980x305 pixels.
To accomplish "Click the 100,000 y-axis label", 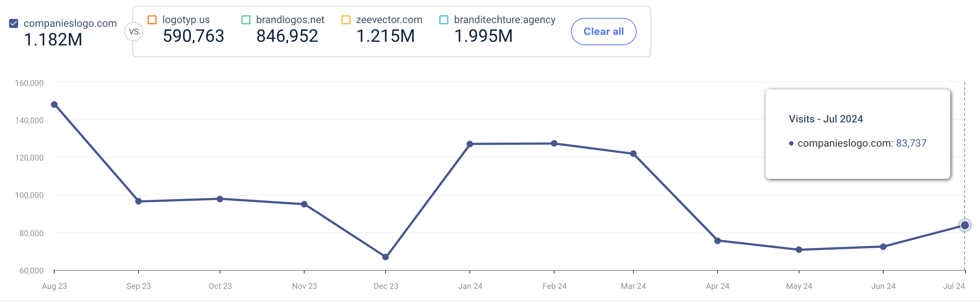I will (x=29, y=195).
